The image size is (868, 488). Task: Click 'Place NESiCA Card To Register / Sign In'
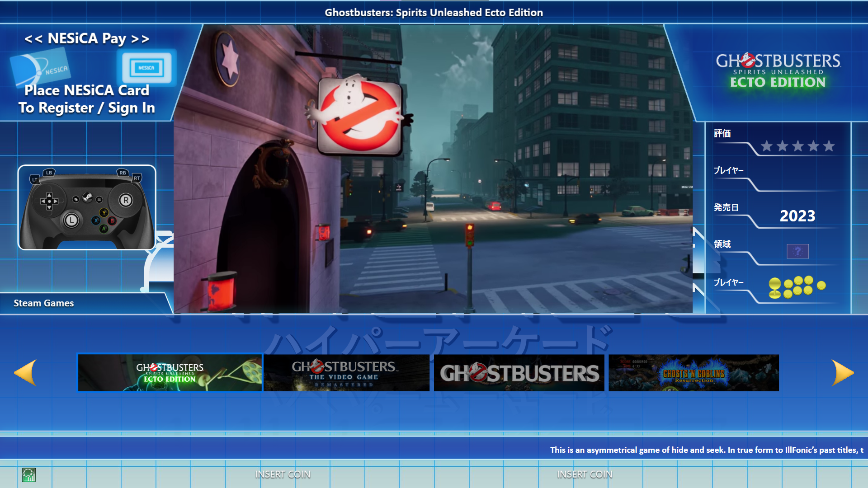87,99
